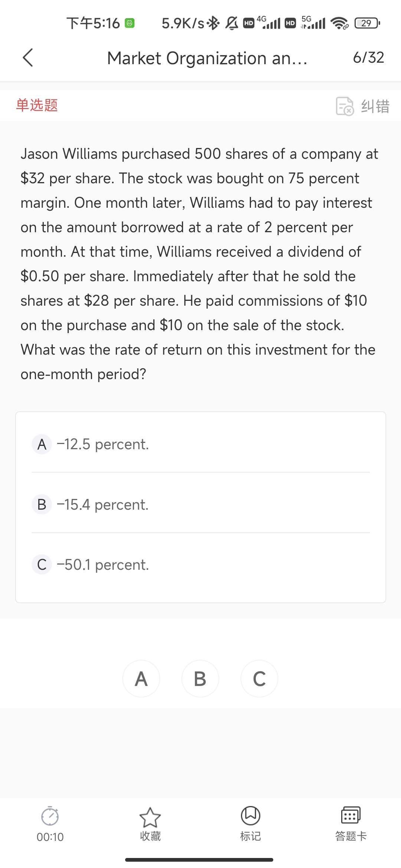Tap the Wi-Fi status icon
Screen dimensions: 401x868
[339, 23]
